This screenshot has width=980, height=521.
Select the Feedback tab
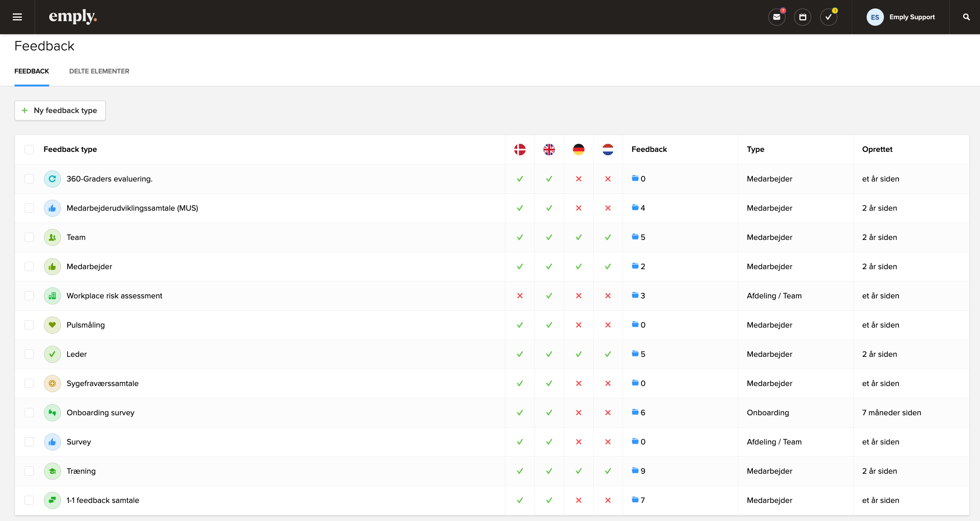tap(32, 71)
